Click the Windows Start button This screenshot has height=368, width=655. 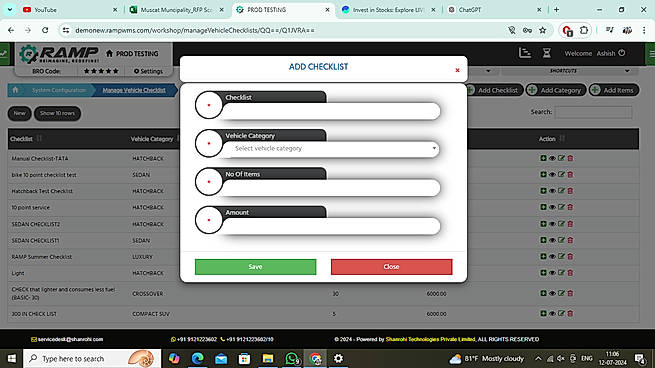[x=12, y=358]
